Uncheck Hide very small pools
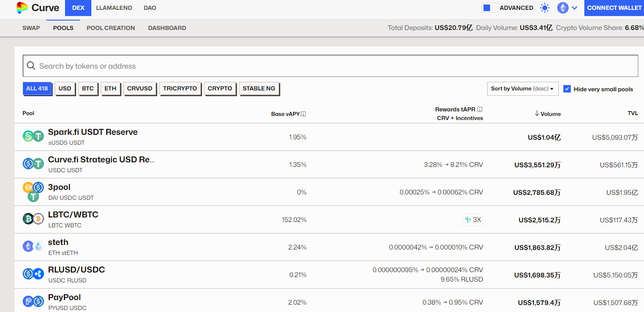This screenshot has height=312, width=644. (567, 89)
